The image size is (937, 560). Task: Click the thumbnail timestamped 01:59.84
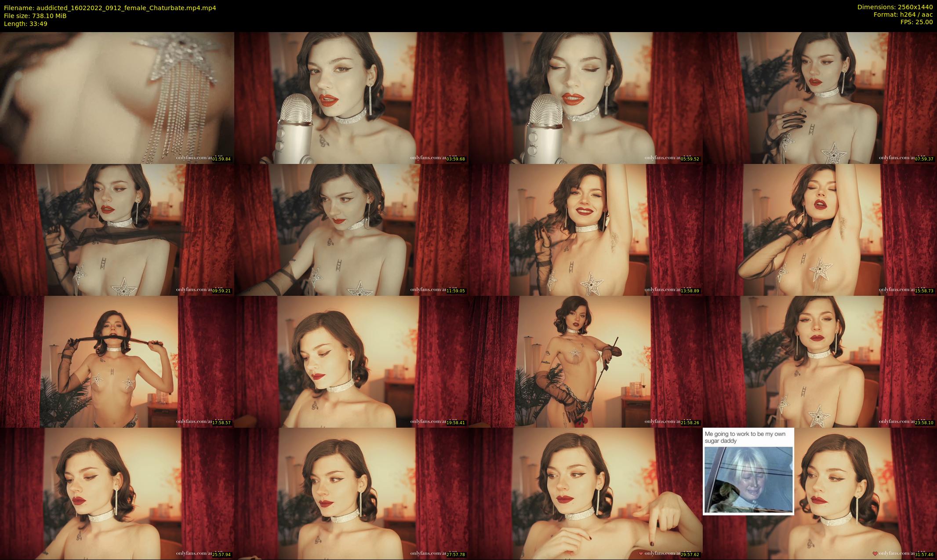[x=117, y=98]
